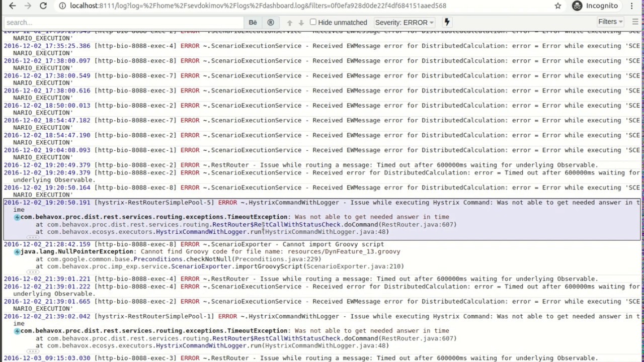Click 'RestRouter$RestCallWithStatusCheck' in highlighted stack trace
The width and height of the screenshot is (644, 362).
[276, 225]
